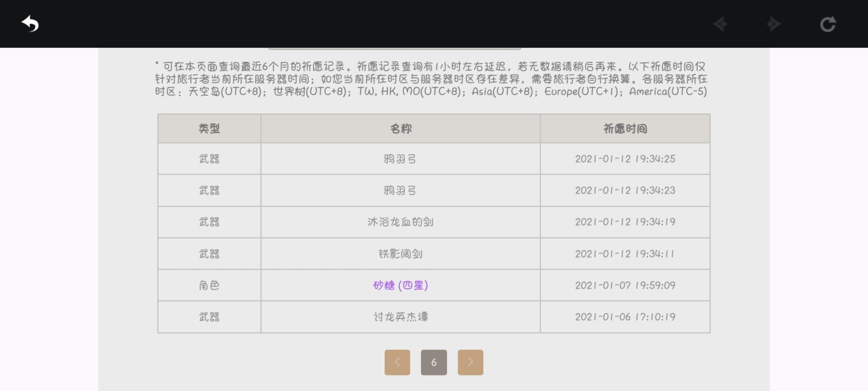Click timestamp 2021-01-12 19:34:23

[x=625, y=190]
